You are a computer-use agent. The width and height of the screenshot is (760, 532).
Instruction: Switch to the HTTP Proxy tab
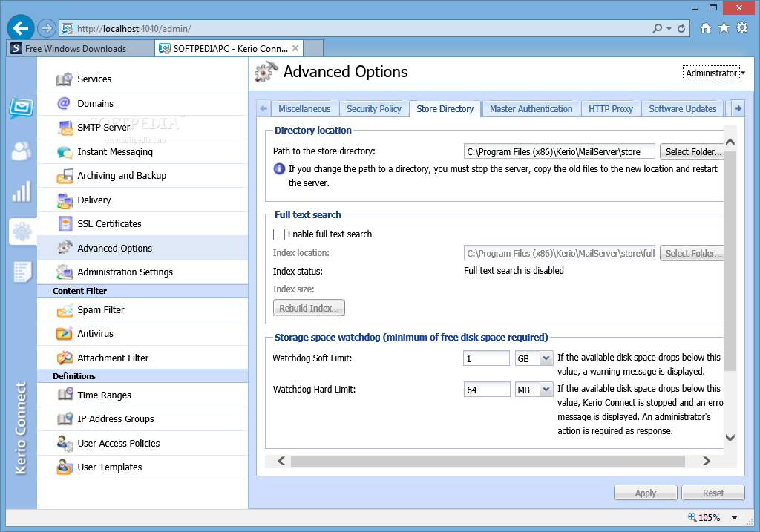611,109
